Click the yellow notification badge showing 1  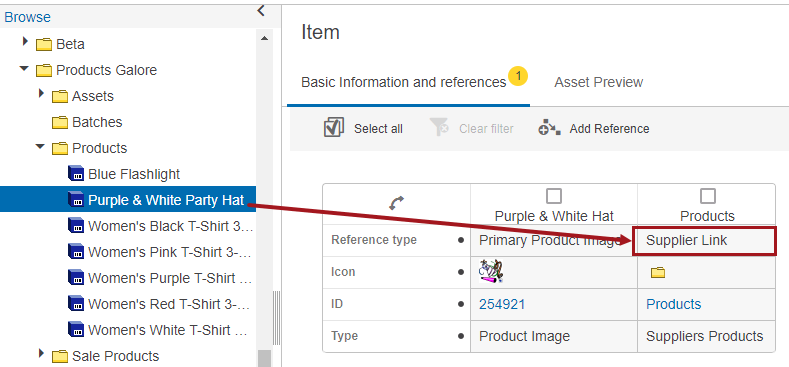pyautogui.click(x=518, y=77)
